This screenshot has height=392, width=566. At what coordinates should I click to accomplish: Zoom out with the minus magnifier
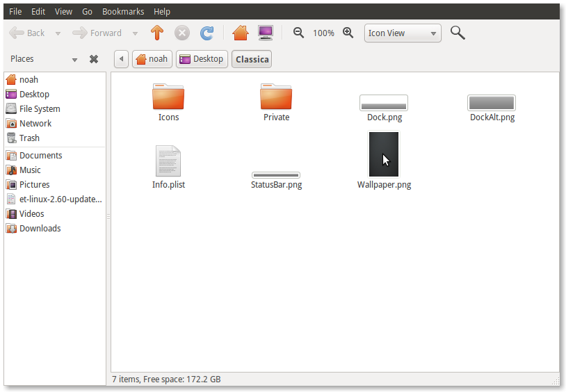pyautogui.click(x=298, y=33)
